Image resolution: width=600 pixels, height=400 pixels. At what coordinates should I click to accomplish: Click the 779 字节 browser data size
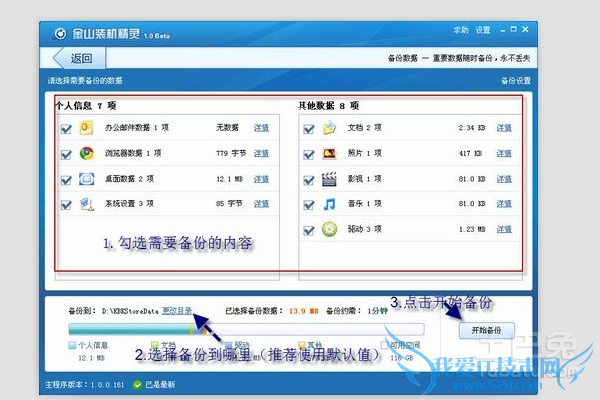(x=231, y=153)
